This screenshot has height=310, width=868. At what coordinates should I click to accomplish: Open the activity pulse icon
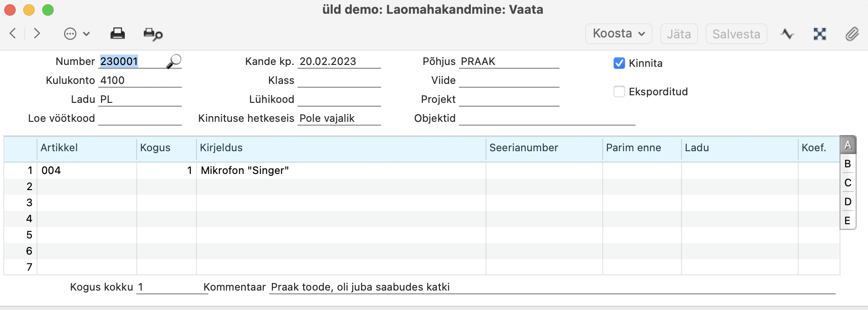click(x=787, y=34)
